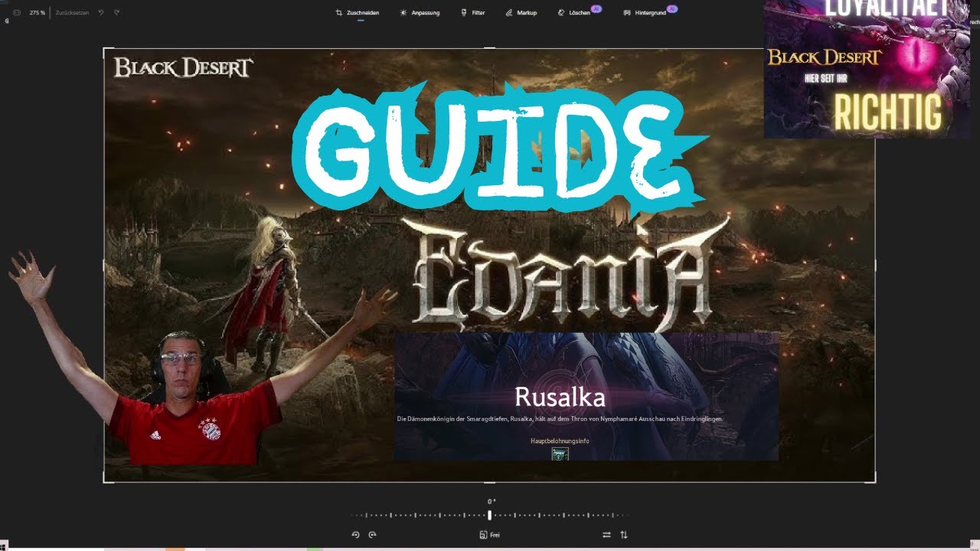Click the 275 % zoom level
This screenshot has width=980, height=551.
37,13
